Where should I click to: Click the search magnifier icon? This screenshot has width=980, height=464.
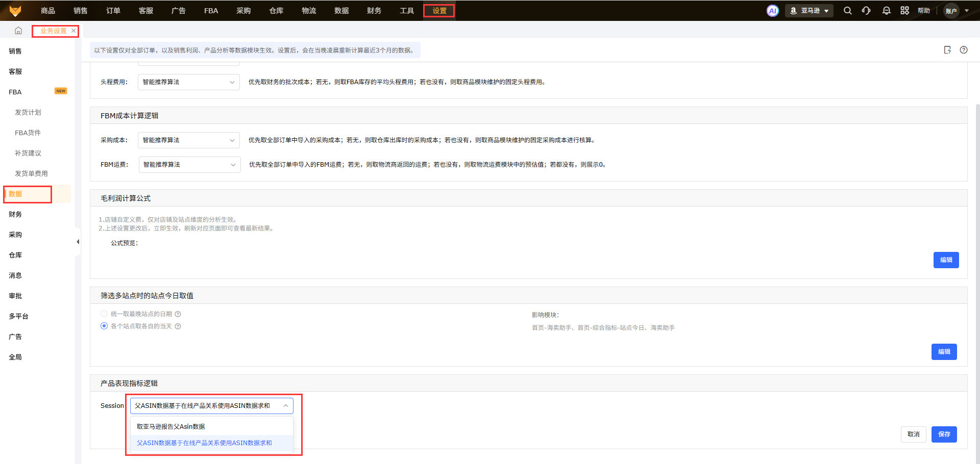point(847,11)
